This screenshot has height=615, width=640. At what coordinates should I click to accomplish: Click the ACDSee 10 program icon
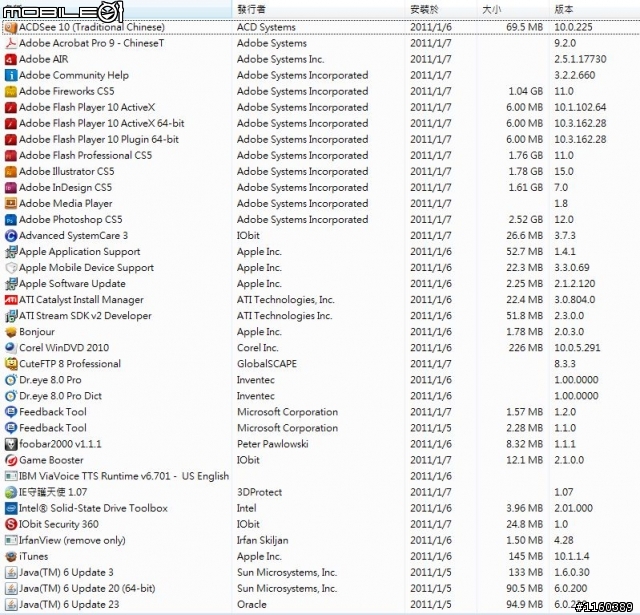pos(11,27)
